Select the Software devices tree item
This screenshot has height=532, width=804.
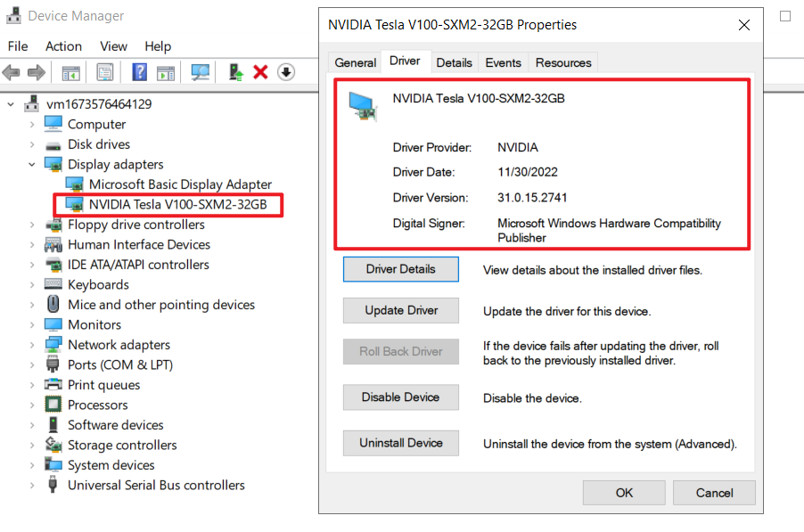pos(115,425)
